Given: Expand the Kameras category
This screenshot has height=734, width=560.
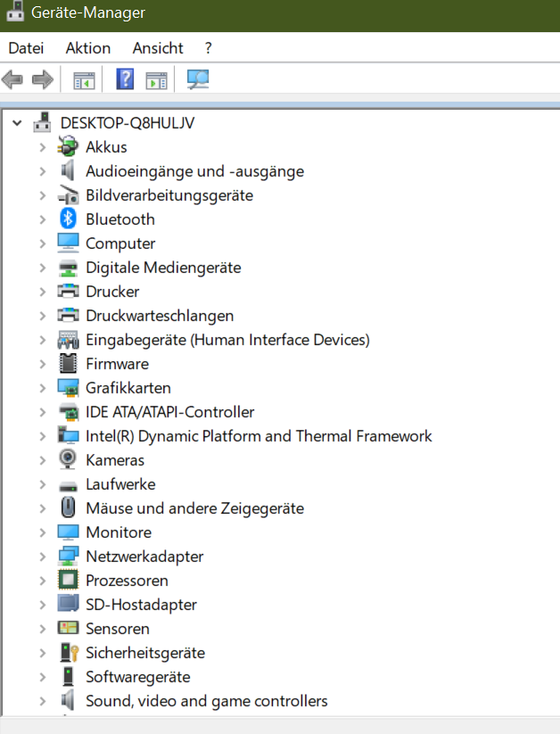Looking at the screenshot, I should 42,460.
